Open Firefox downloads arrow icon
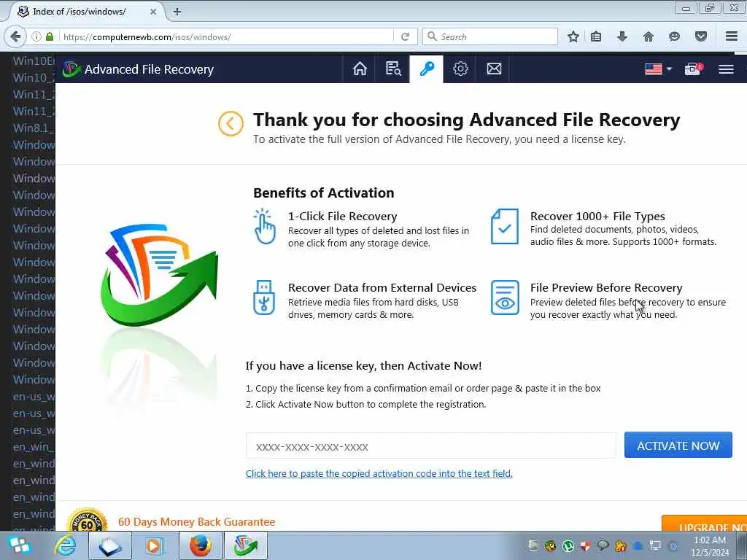The width and height of the screenshot is (747, 560). coord(622,36)
